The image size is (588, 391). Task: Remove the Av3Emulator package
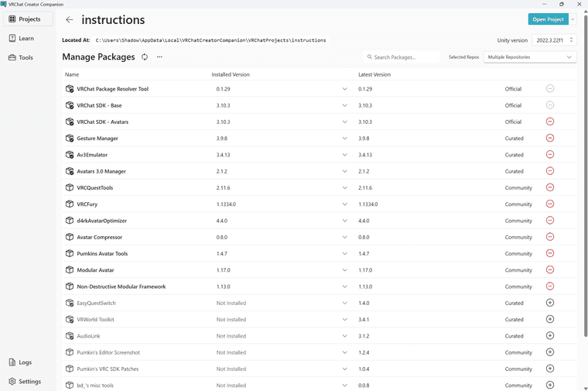(x=550, y=155)
